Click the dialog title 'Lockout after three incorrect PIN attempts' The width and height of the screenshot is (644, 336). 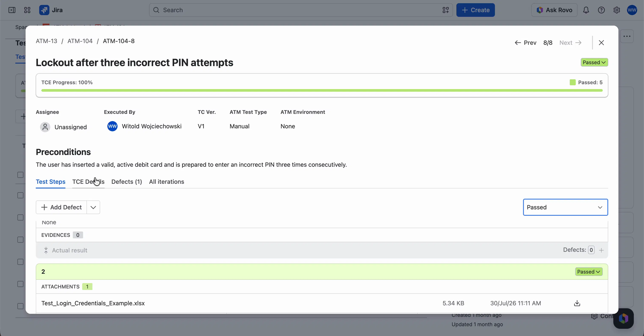[x=135, y=62]
